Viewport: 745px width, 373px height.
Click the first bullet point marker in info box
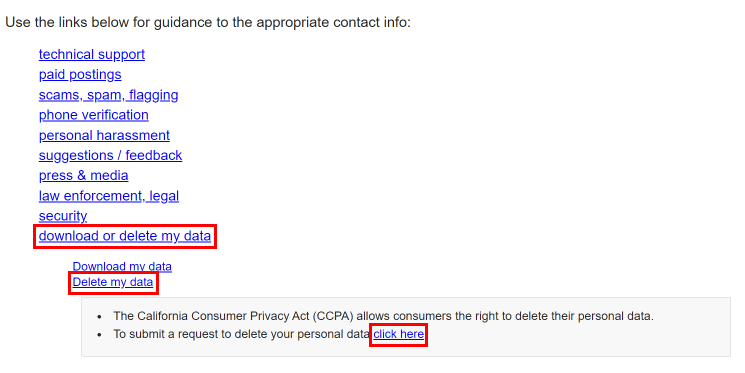point(99,316)
